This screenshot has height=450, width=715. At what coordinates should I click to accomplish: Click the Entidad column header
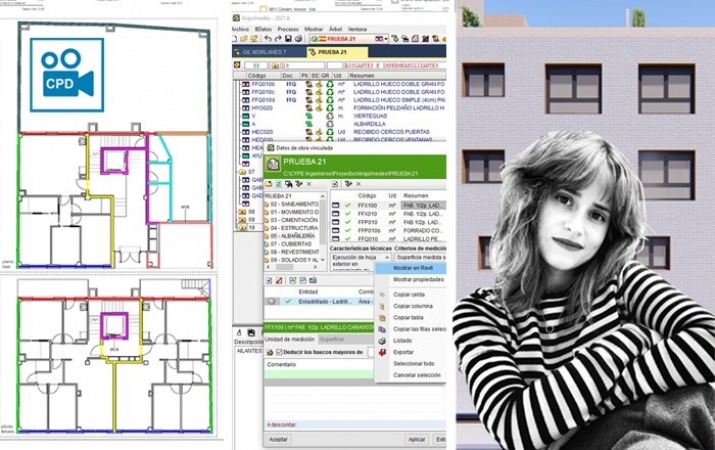308,292
